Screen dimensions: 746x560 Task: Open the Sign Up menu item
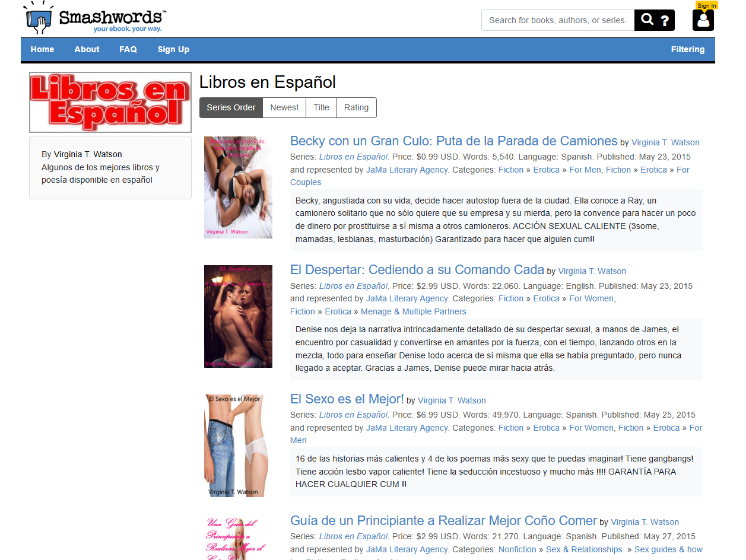pos(173,49)
